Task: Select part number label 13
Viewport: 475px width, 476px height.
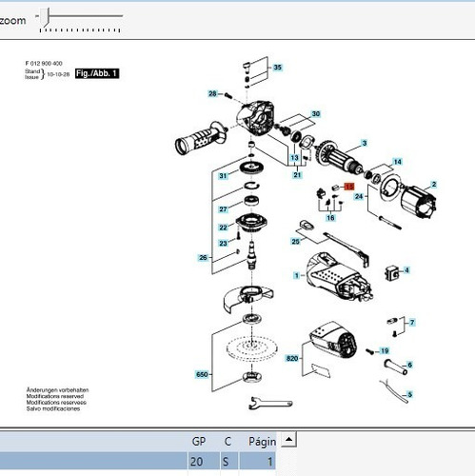Action: [x=294, y=158]
